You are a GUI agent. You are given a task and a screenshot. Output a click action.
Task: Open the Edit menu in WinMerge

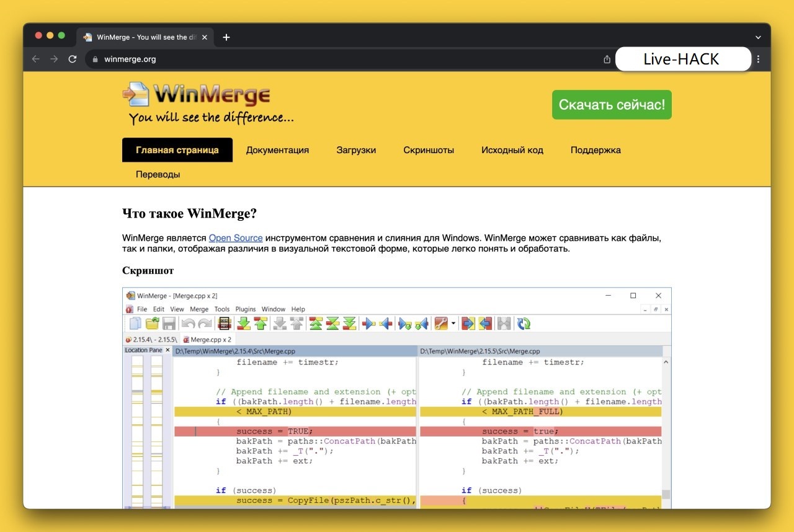pos(159,309)
